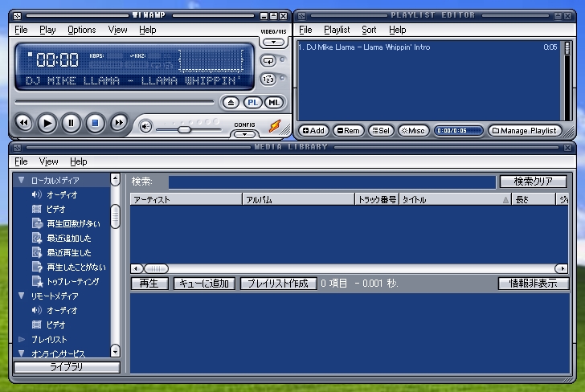Open Winamp File menu
Viewport: 585px width, 392px height.
[x=21, y=30]
